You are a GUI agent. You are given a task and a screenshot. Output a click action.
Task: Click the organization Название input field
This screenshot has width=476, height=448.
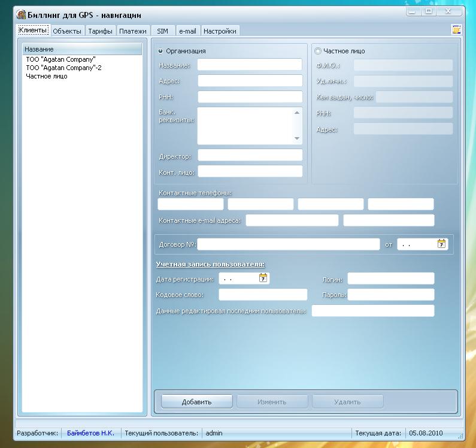[x=250, y=65]
